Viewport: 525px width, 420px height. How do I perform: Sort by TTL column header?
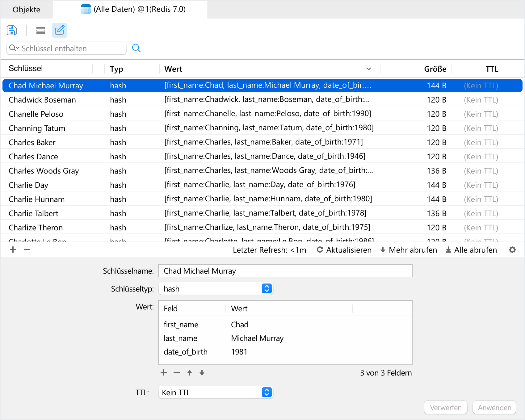click(492, 69)
